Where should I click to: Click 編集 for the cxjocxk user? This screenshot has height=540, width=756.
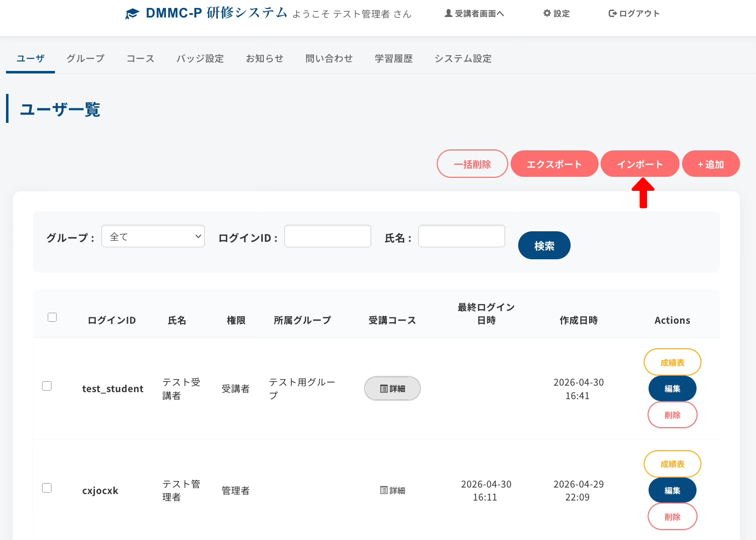tap(672, 491)
